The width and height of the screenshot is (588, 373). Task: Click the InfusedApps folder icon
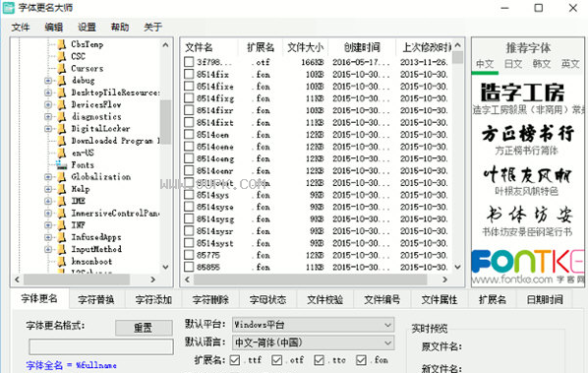click(62, 237)
